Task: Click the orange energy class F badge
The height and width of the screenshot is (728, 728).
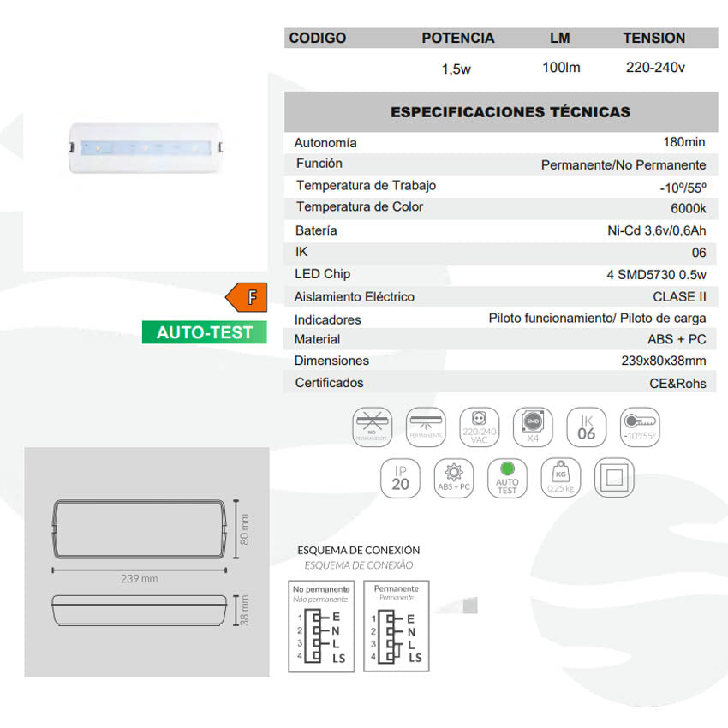Action: [x=247, y=297]
